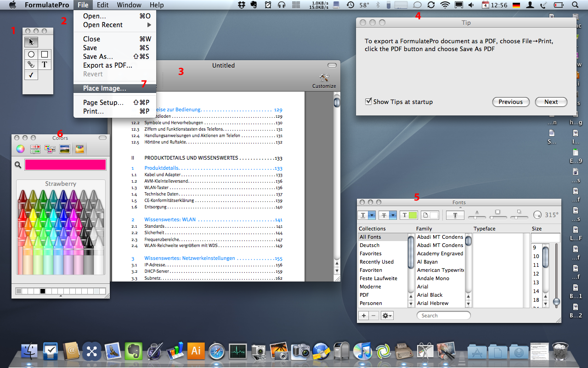
Task: Select the arrow pointer tool
Action: coord(31,42)
